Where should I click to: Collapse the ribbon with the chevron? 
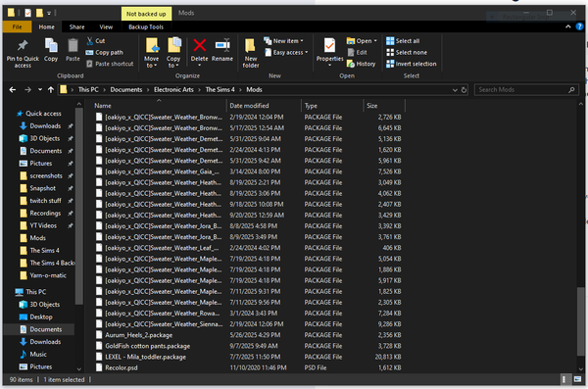[567, 26]
